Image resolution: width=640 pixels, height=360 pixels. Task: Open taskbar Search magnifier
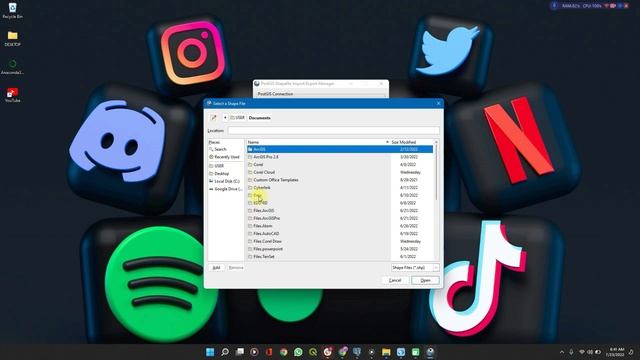point(225,352)
